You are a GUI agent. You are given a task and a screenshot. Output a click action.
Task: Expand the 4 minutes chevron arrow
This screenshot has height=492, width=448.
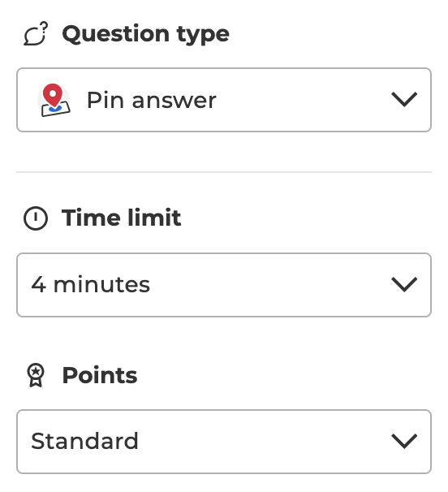pos(404,284)
